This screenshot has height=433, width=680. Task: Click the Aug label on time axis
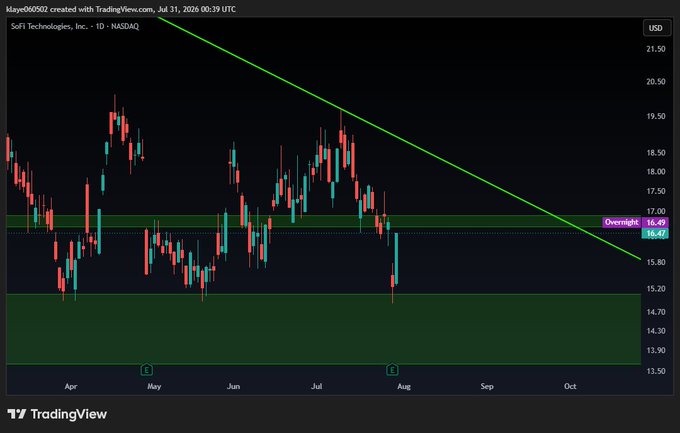click(404, 386)
